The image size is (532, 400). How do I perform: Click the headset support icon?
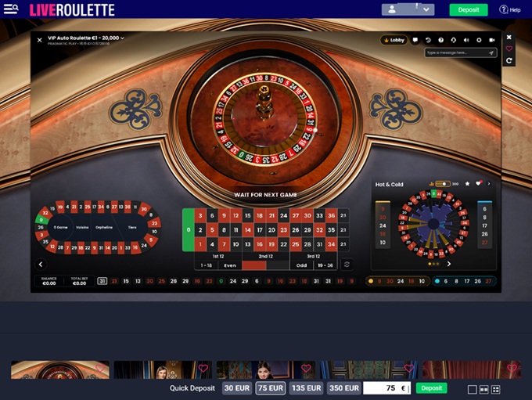453,40
